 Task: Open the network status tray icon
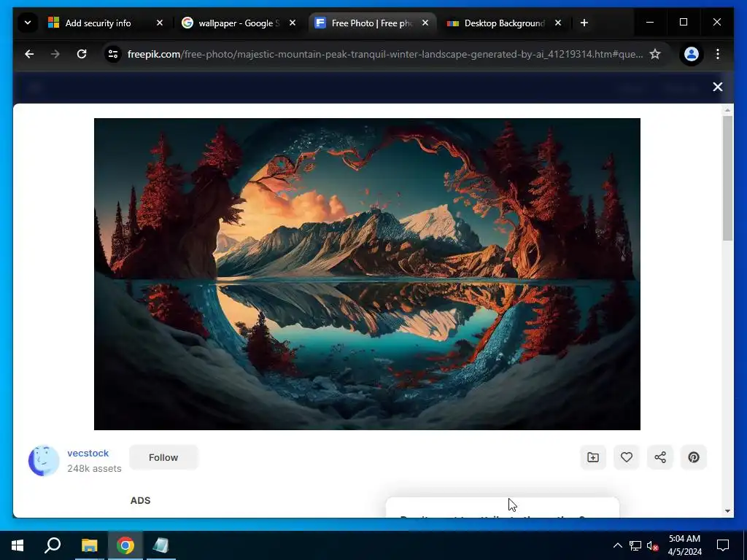tap(635, 545)
